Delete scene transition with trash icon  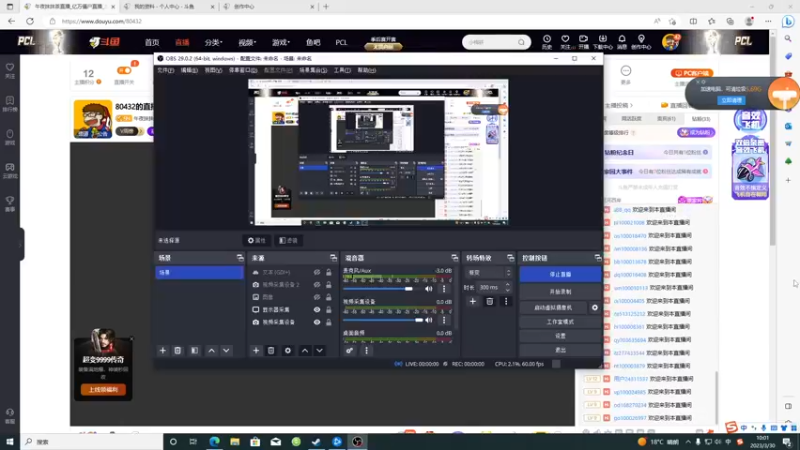[489, 302]
